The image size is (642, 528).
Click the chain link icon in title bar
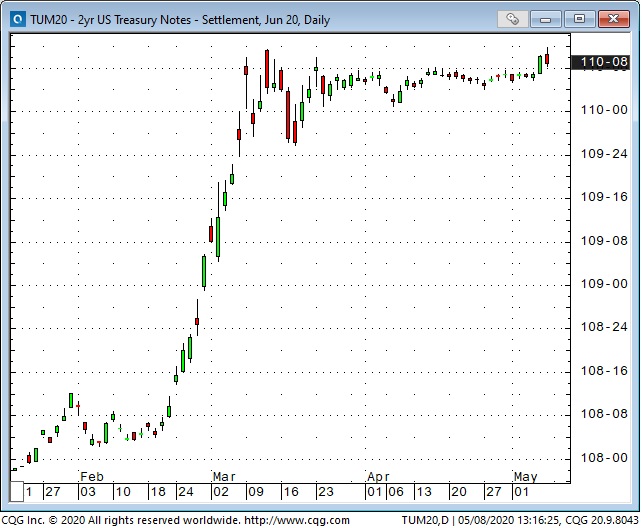pyautogui.click(x=513, y=19)
